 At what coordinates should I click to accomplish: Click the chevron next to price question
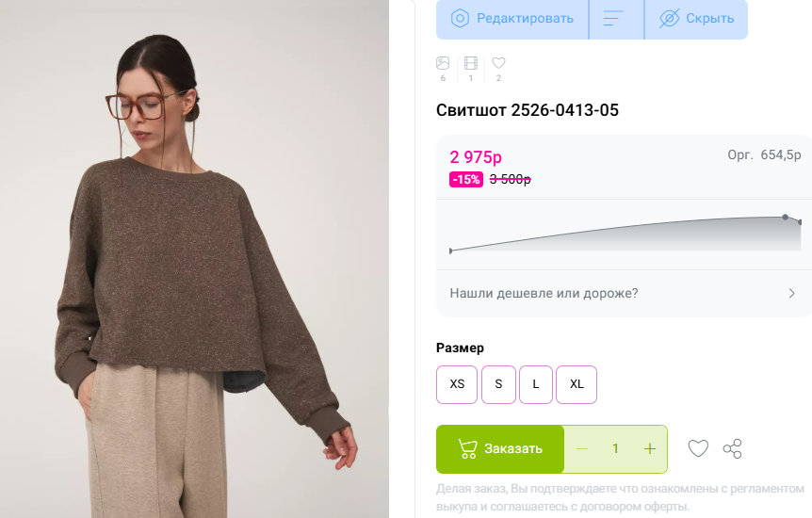point(791,293)
